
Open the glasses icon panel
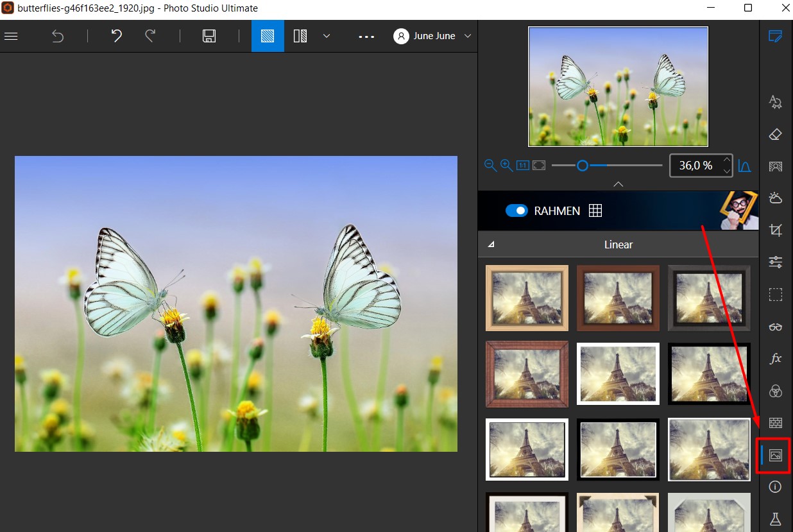(x=776, y=327)
